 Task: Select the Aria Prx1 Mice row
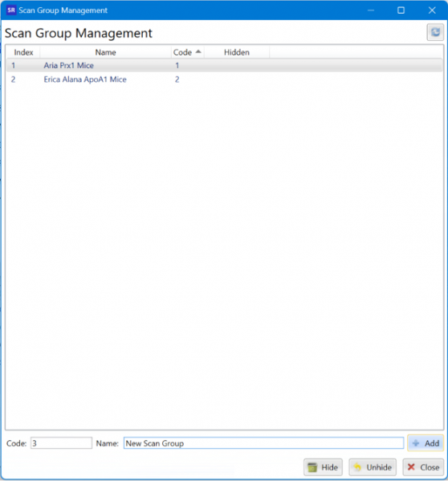click(225, 65)
